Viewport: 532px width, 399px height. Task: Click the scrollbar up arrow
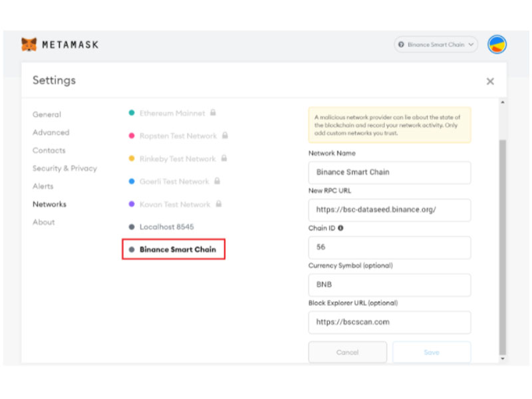[x=503, y=102]
